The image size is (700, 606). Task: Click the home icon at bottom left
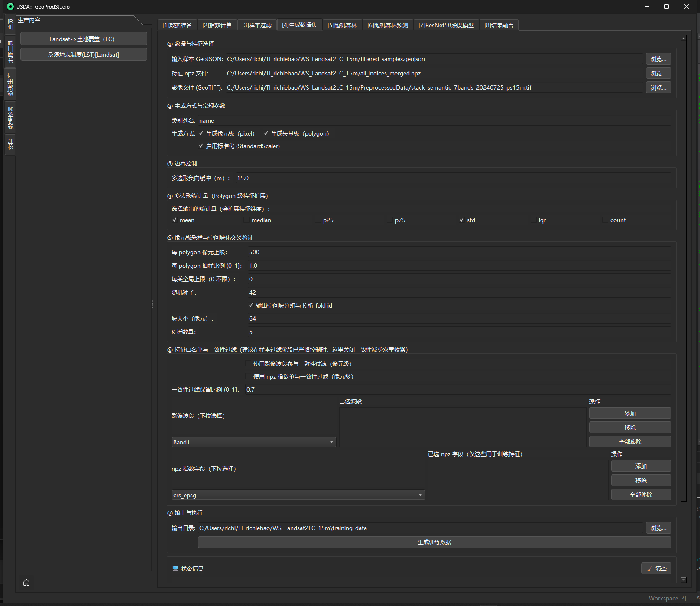(x=26, y=582)
